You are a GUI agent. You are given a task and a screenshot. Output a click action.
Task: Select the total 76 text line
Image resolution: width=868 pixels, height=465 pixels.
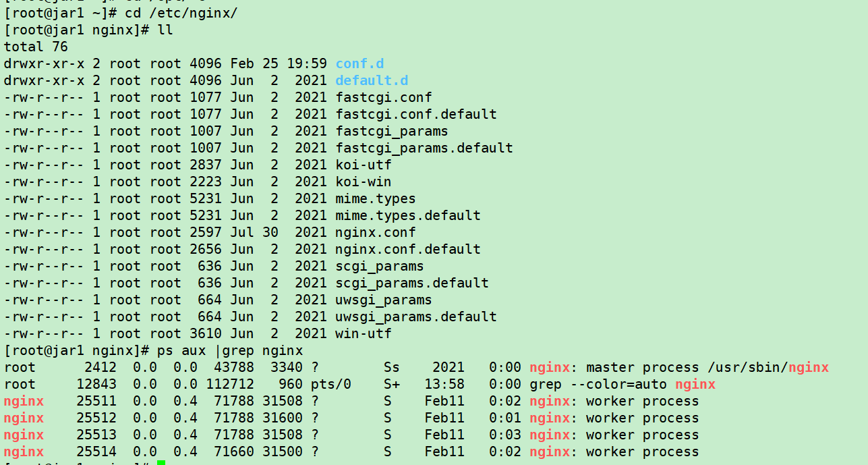pyautogui.click(x=35, y=47)
